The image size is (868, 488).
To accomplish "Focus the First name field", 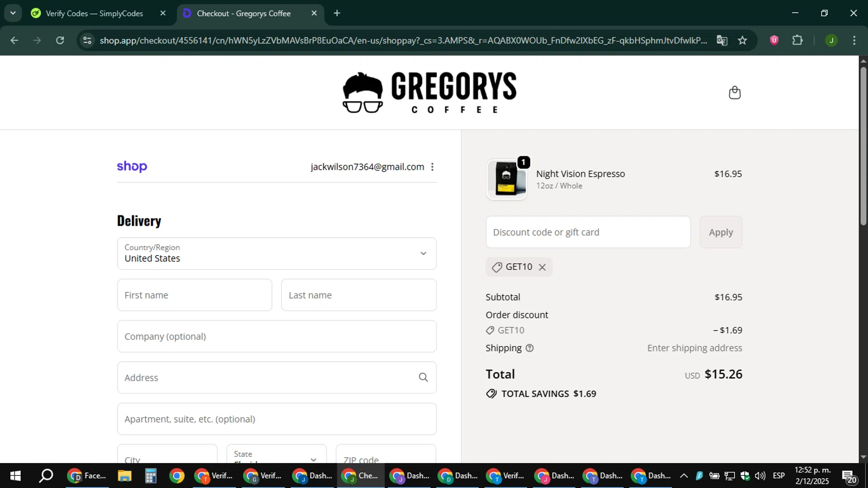I will point(194,295).
